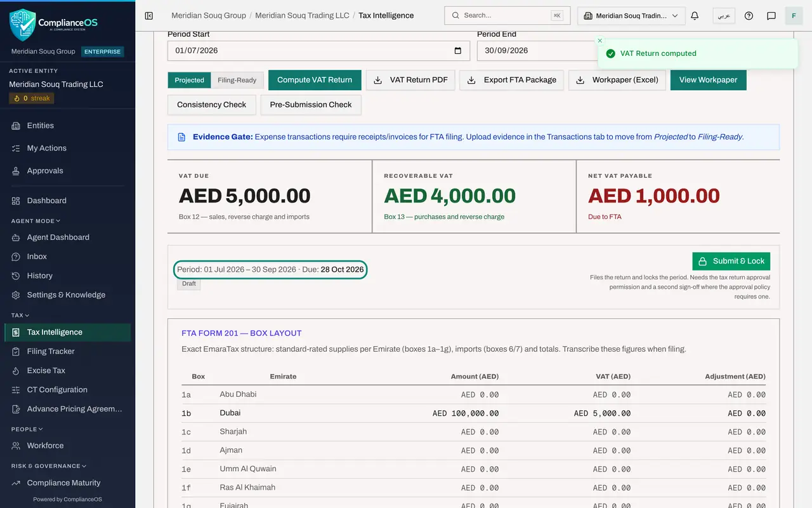Click the ComplianceOS shield logo
This screenshot has width=812, height=508.
click(x=22, y=24)
